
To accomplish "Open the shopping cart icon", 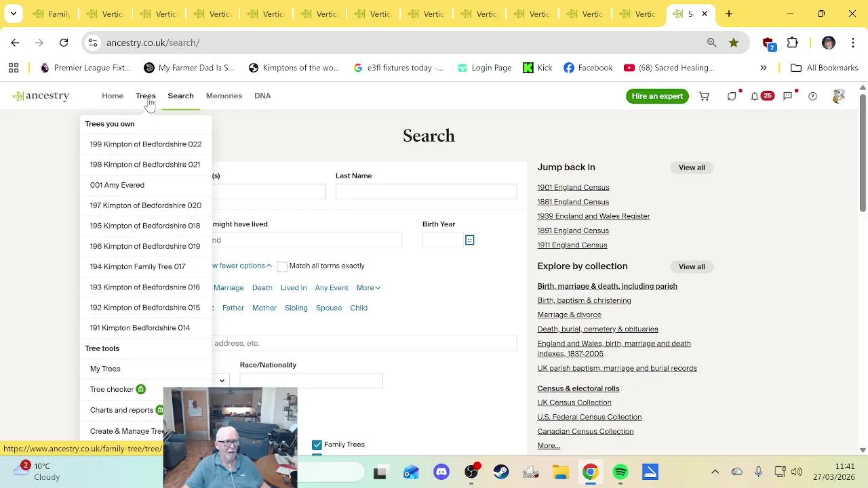I will click(705, 96).
